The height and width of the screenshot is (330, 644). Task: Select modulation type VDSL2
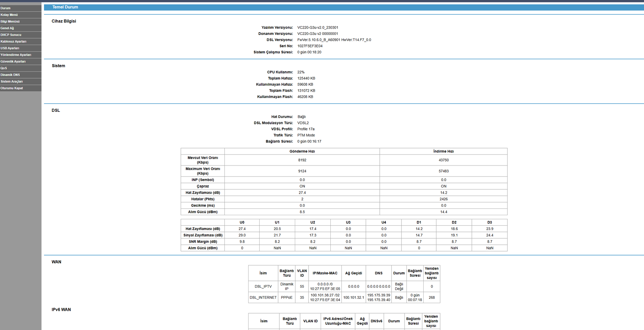click(303, 123)
